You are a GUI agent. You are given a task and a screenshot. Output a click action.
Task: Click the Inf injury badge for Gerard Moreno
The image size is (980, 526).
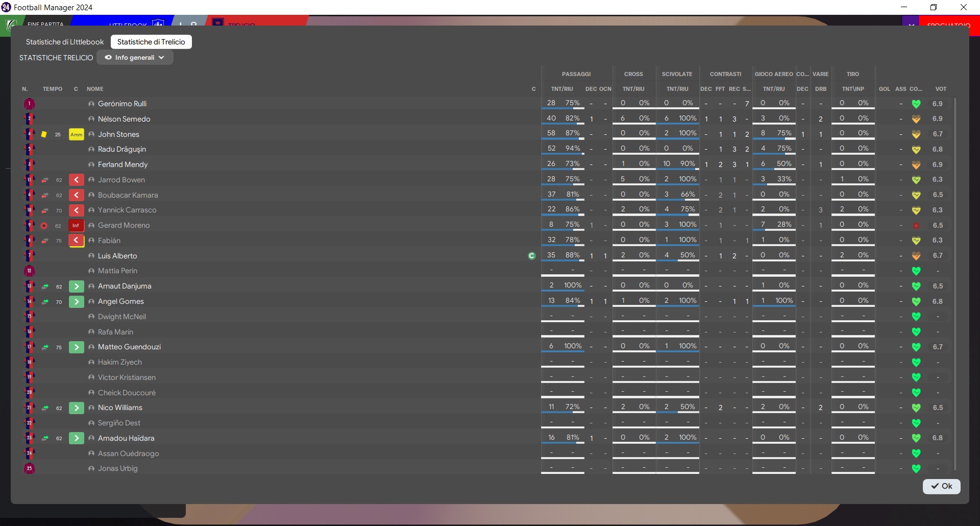(x=76, y=225)
